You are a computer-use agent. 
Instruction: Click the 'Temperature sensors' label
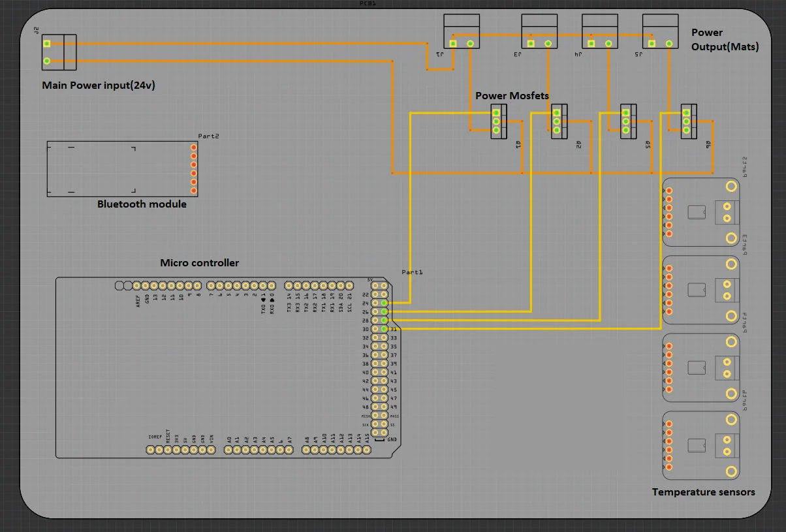coord(704,492)
